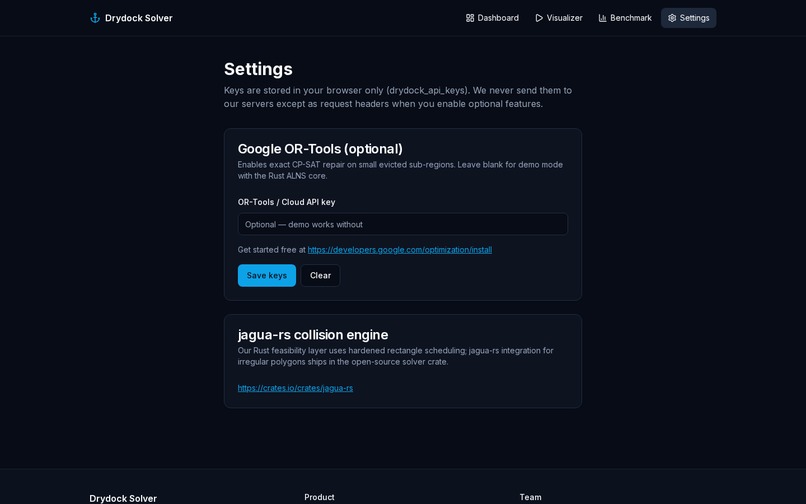Viewport: 806px width, 504px height.
Task: Click the Google OR-Tools (optional) heading
Action: point(320,149)
